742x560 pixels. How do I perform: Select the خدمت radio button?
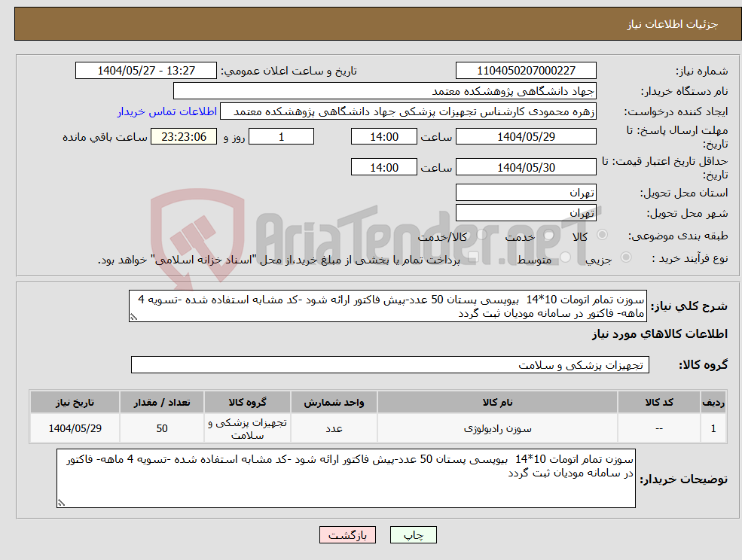click(549, 235)
